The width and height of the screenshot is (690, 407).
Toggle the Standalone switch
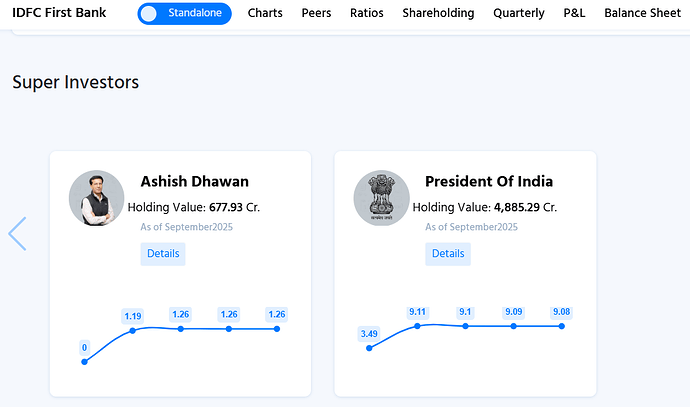click(x=184, y=14)
